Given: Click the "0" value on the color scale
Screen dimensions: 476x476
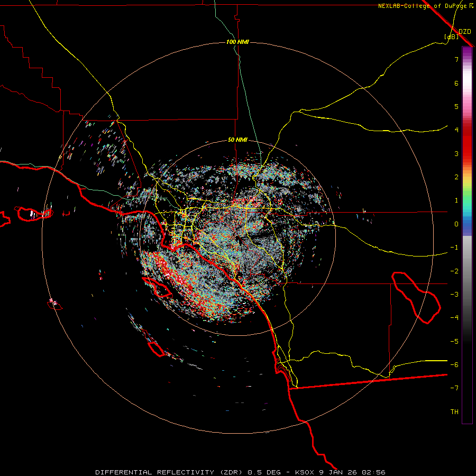Looking at the screenshot, I should point(456,224).
